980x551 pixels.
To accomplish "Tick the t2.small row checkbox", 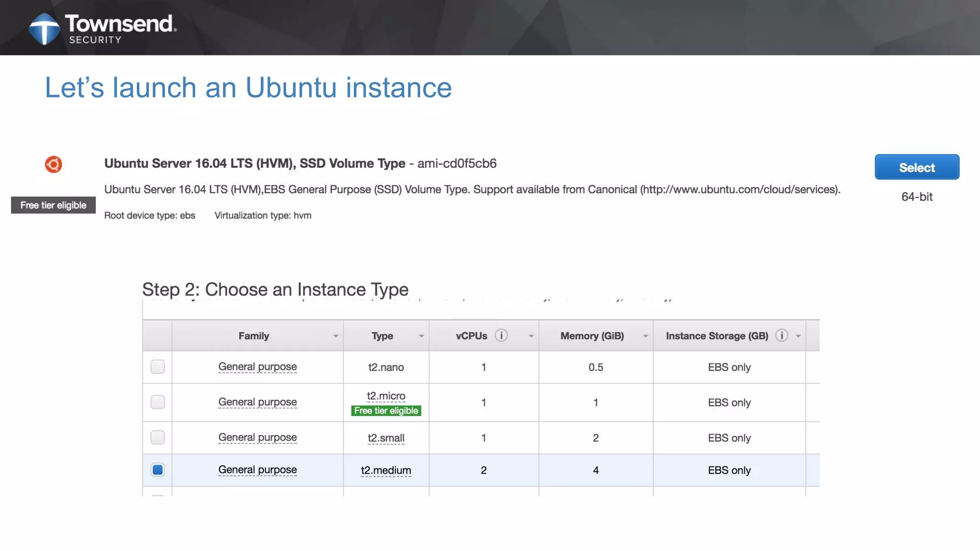I will click(x=157, y=438).
